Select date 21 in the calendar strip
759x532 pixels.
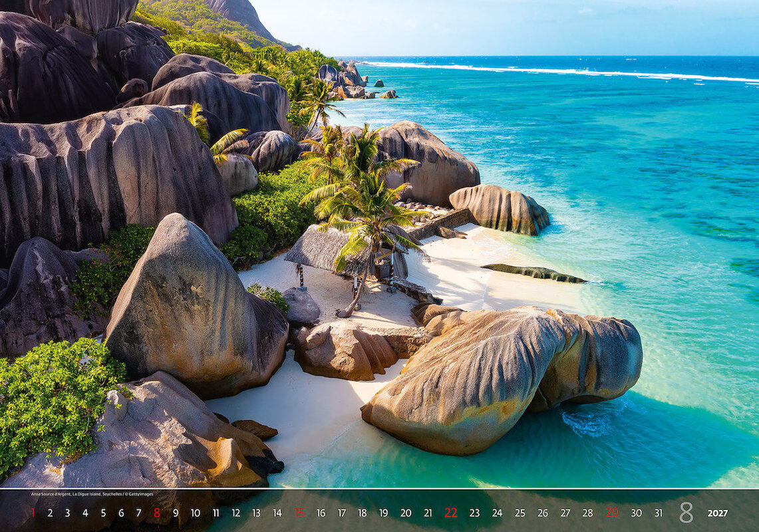(428, 513)
